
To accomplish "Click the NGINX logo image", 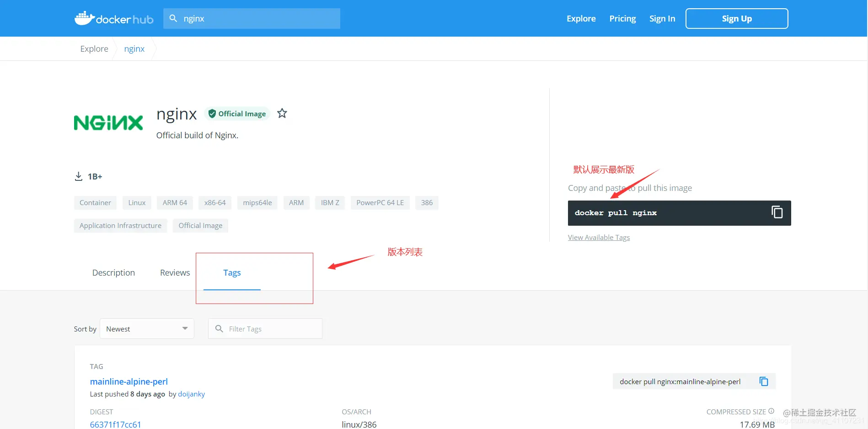I will pos(108,123).
